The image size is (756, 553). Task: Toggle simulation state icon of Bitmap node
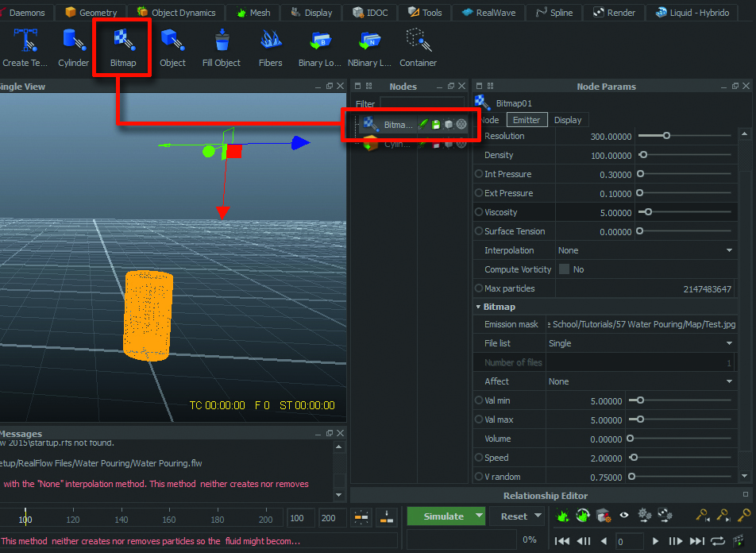422,125
